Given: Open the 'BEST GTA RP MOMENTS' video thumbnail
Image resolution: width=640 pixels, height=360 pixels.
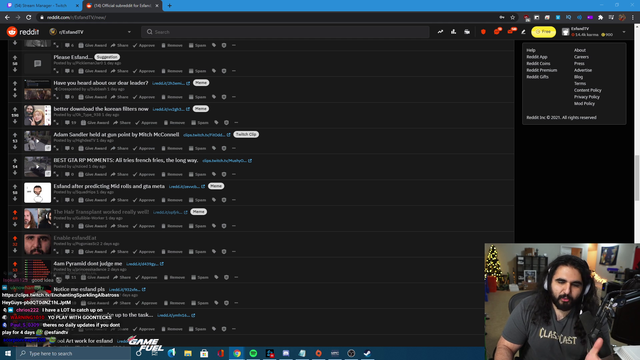Looking at the screenshot, I should coord(38,167).
